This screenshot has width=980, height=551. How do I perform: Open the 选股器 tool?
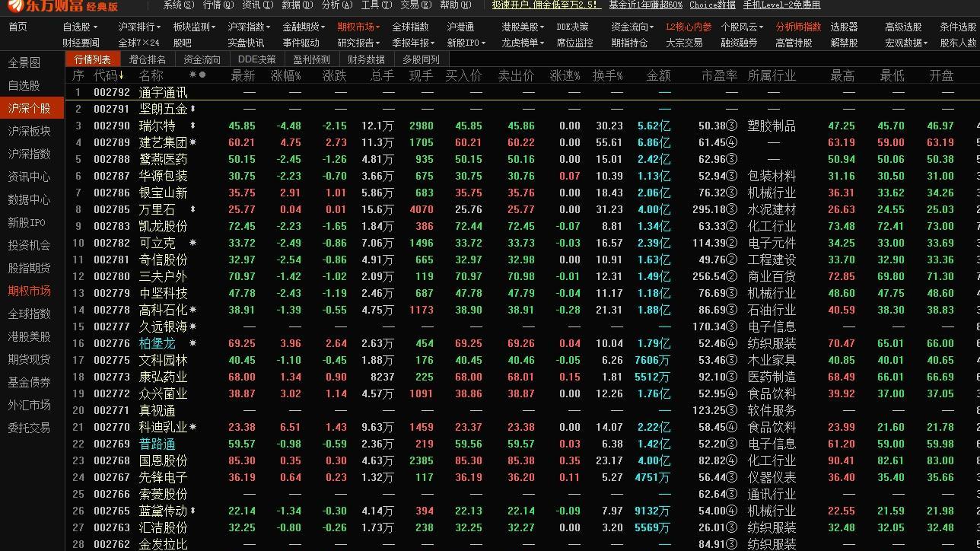pyautogui.click(x=844, y=27)
